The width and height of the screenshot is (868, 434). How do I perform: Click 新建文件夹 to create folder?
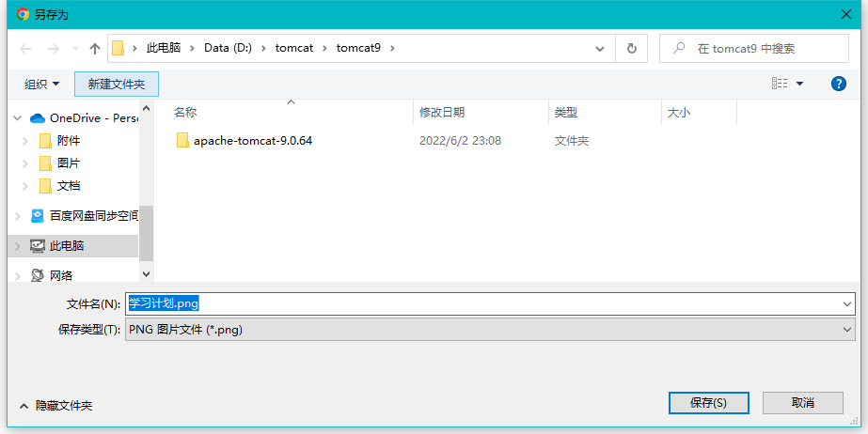117,85
